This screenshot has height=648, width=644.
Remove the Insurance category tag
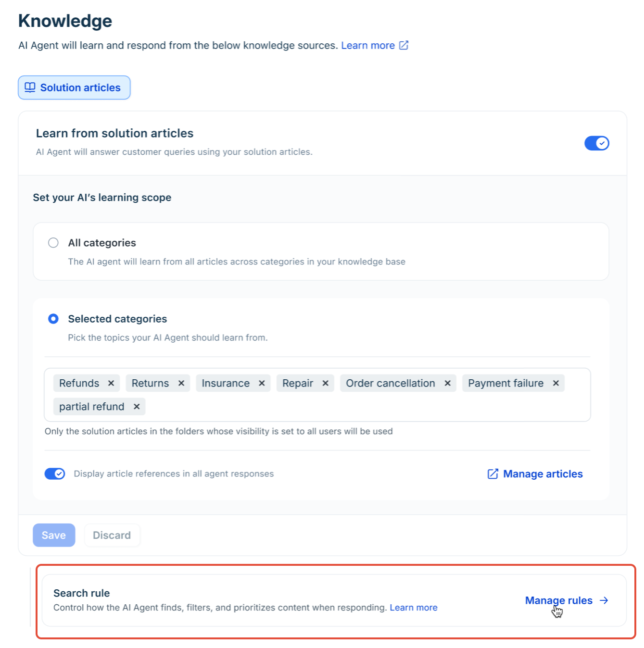coord(262,383)
